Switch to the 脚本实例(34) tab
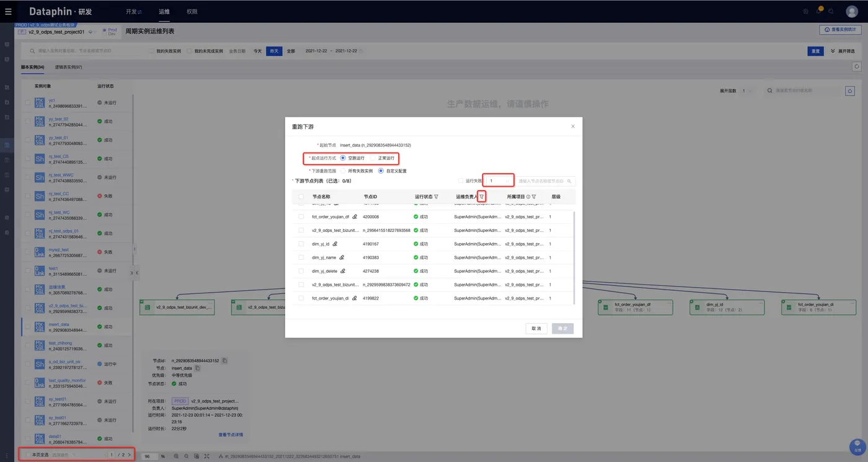The width and height of the screenshot is (868, 462). point(32,67)
